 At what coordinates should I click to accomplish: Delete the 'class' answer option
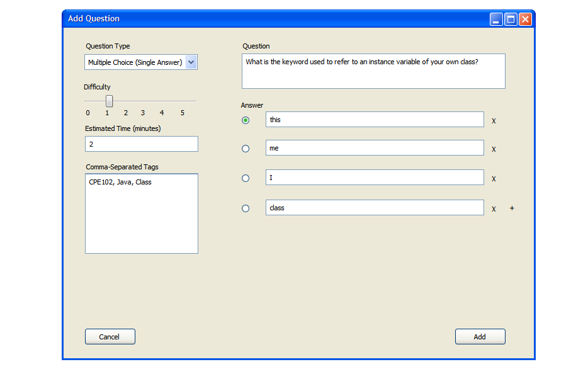[x=494, y=209]
